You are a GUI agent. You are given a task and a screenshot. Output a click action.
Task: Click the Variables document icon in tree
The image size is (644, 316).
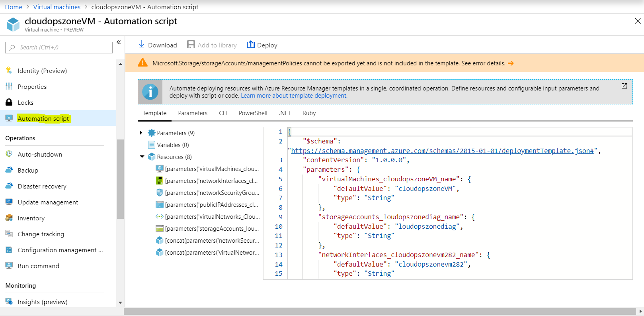[151, 145]
